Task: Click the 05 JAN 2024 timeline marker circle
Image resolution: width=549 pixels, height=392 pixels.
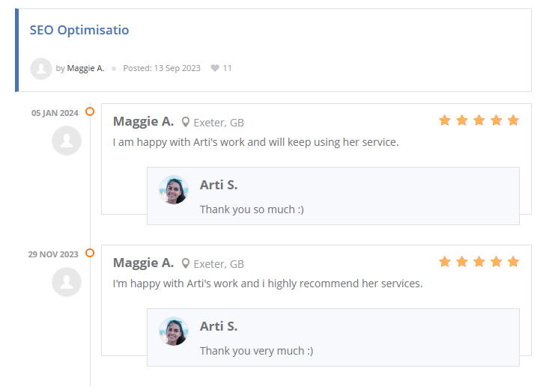Action: click(x=90, y=111)
